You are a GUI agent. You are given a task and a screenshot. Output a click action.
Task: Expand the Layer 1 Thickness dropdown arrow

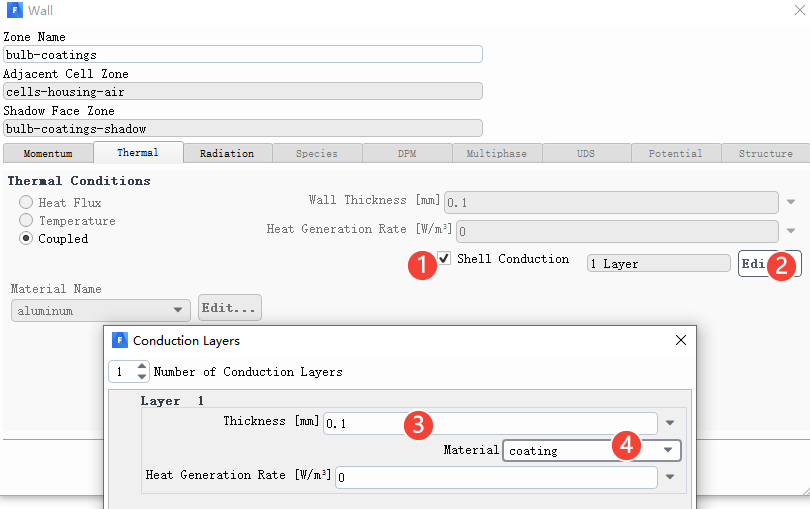click(670, 423)
